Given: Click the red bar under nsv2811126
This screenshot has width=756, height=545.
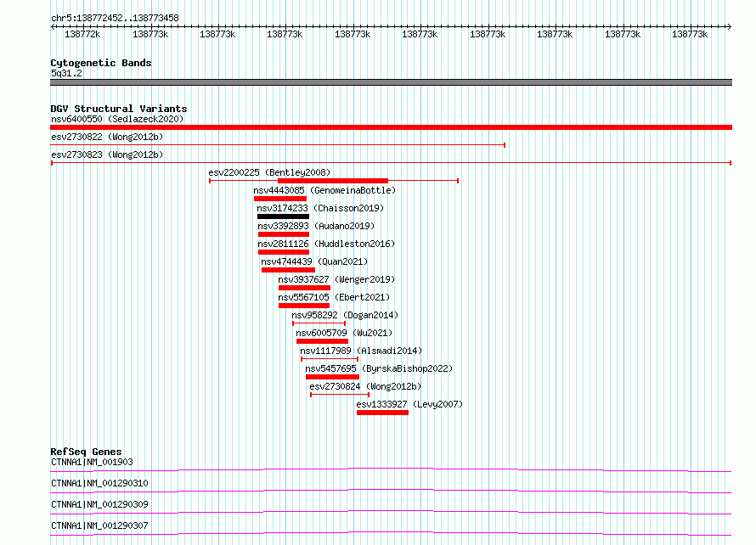Looking at the screenshot, I should [284, 252].
